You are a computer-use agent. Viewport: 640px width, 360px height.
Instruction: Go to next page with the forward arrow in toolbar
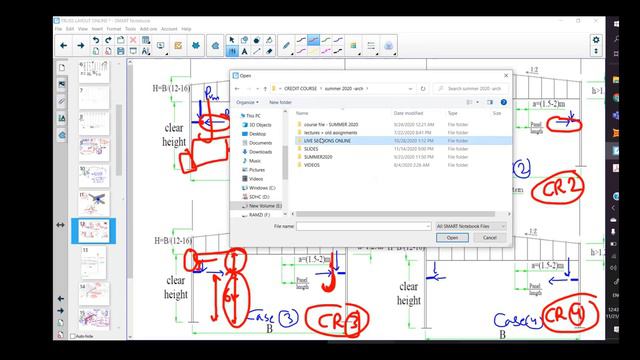pos(80,46)
